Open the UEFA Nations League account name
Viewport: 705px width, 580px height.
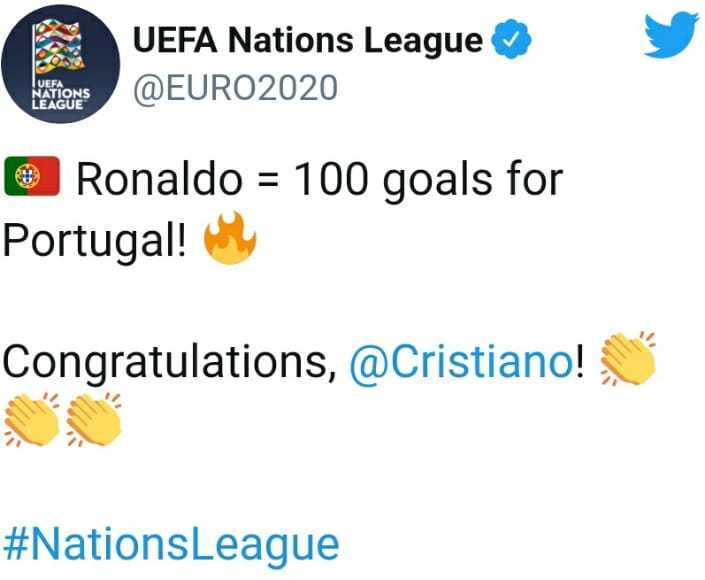click(308, 40)
